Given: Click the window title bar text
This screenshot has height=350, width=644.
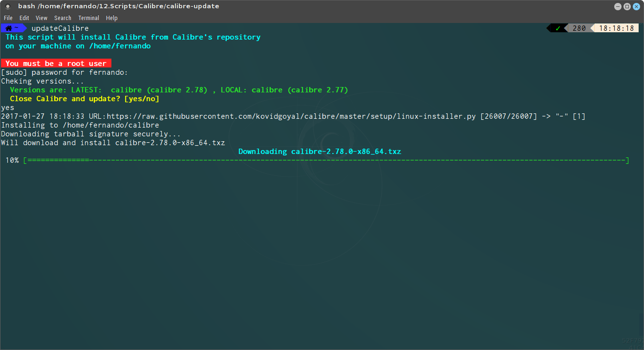Looking at the screenshot, I should click(119, 6).
